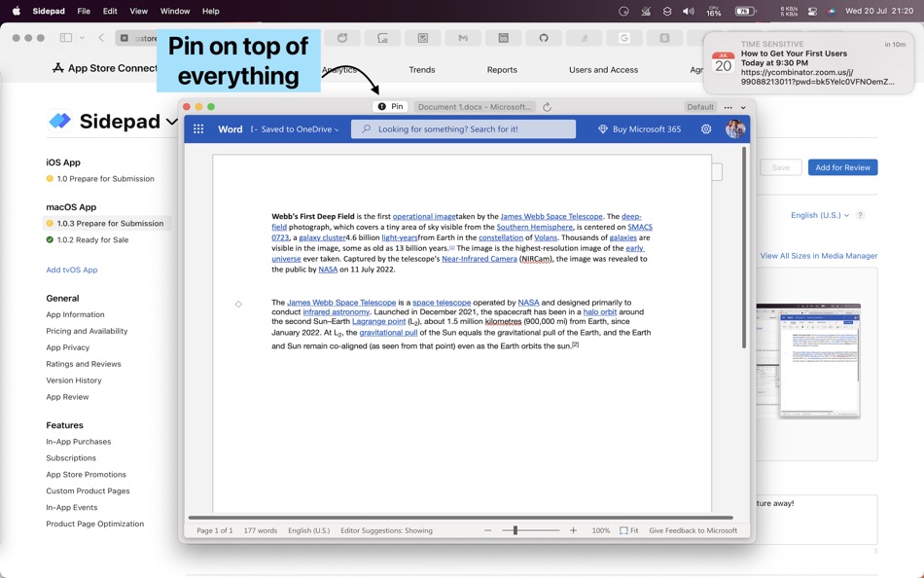The height and width of the screenshot is (578, 924).
Task: Open In-App Purchases
Action: point(79,441)
